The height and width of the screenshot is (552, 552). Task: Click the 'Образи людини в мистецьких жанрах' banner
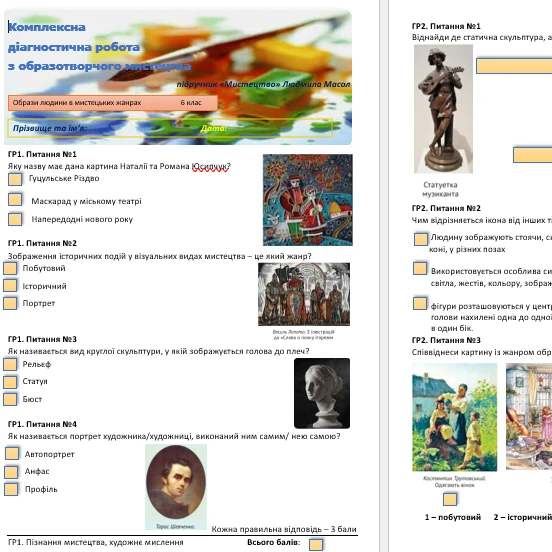113,103
